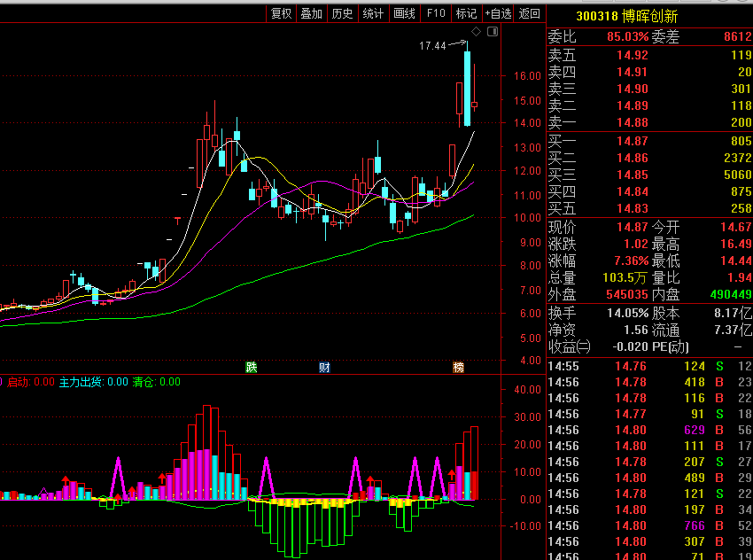Click the 卖一 ask price row
The width and height of the screenshot is (753, 560).
point(649,122)
